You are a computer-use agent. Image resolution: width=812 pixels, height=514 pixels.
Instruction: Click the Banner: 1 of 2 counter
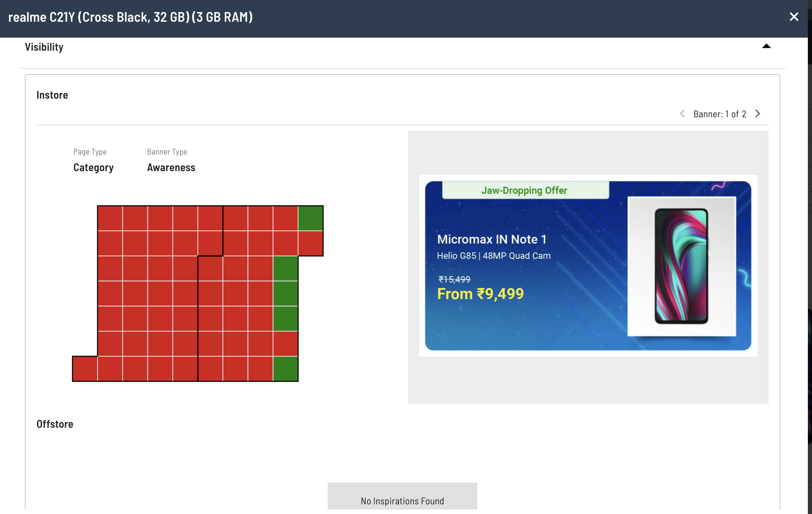pos(720,114)
